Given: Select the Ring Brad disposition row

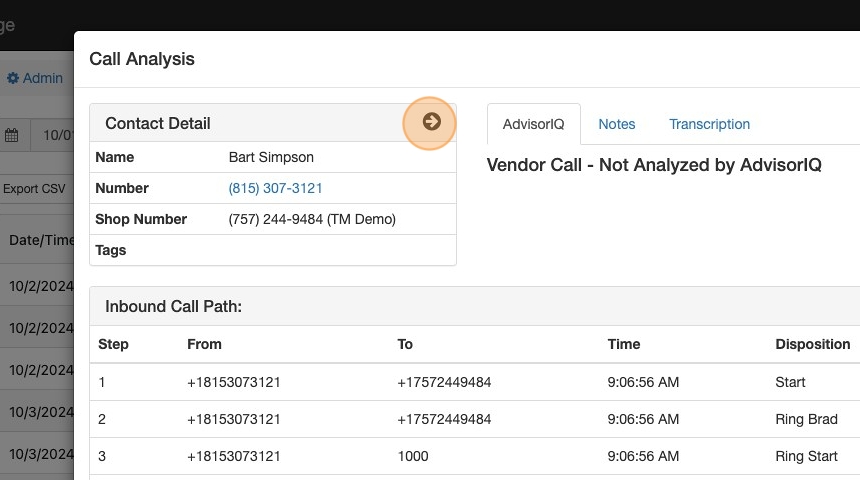Looking at the screenshot, I should coord(806,419).
